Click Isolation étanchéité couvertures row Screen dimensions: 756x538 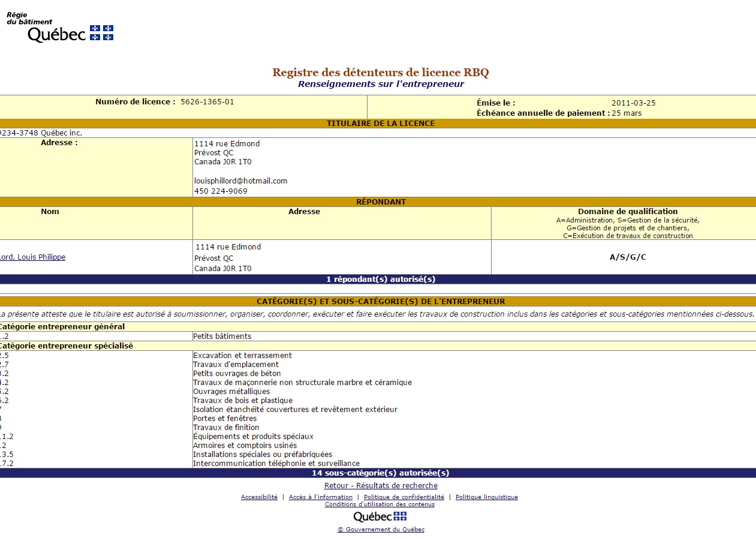coord(378,410)
